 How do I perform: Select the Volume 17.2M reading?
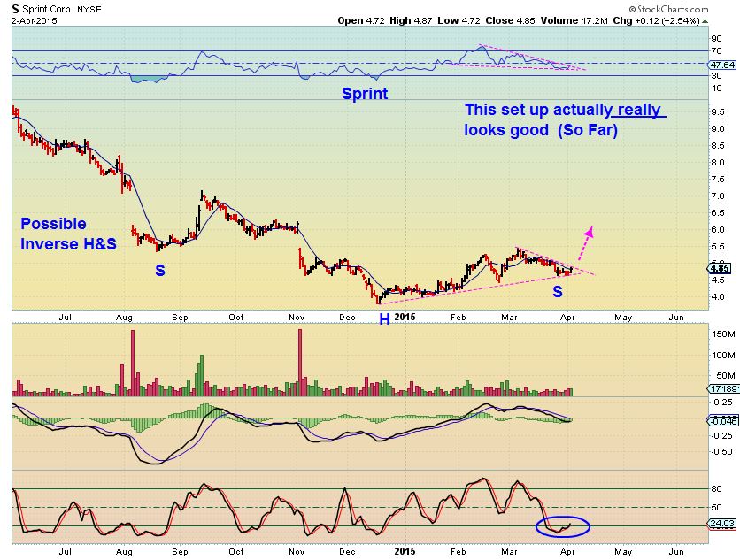coord(574,20)
